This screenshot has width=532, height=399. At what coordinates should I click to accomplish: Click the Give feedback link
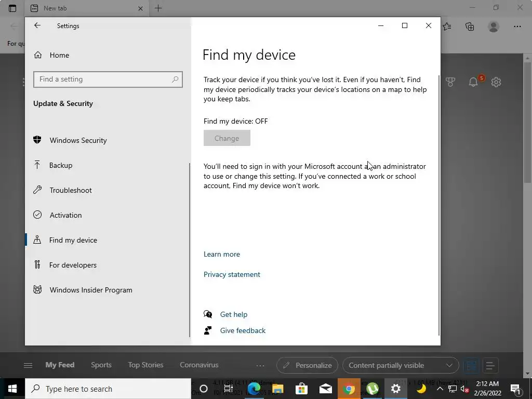click(243, 330)
